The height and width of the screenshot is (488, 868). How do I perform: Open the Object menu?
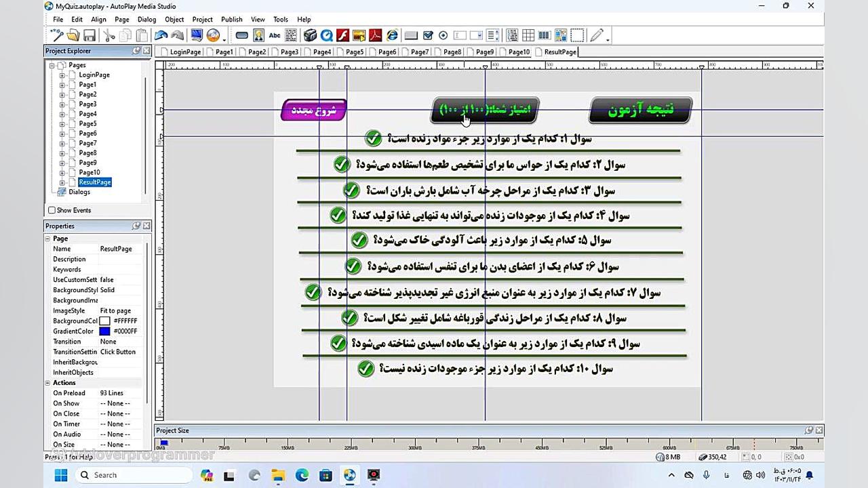[x=174, y=20]
